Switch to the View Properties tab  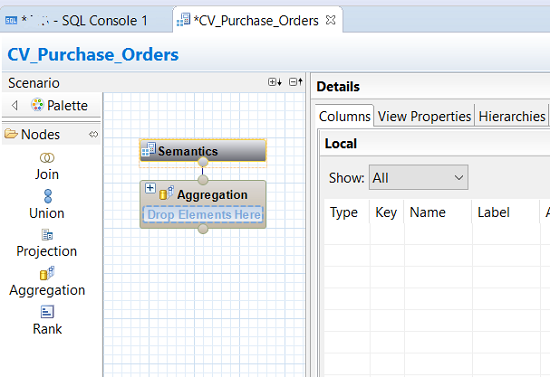(x=424, y=116)
